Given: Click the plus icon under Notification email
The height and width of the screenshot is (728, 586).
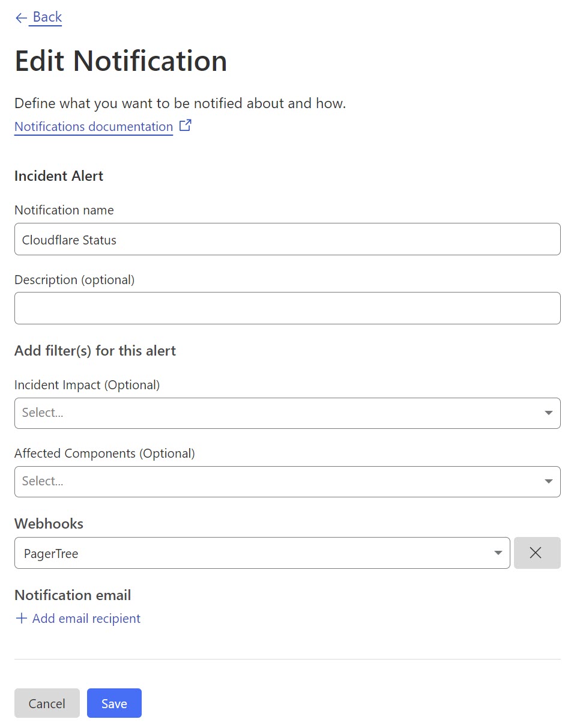Looking at the screenshot, I should coord(22,619).
